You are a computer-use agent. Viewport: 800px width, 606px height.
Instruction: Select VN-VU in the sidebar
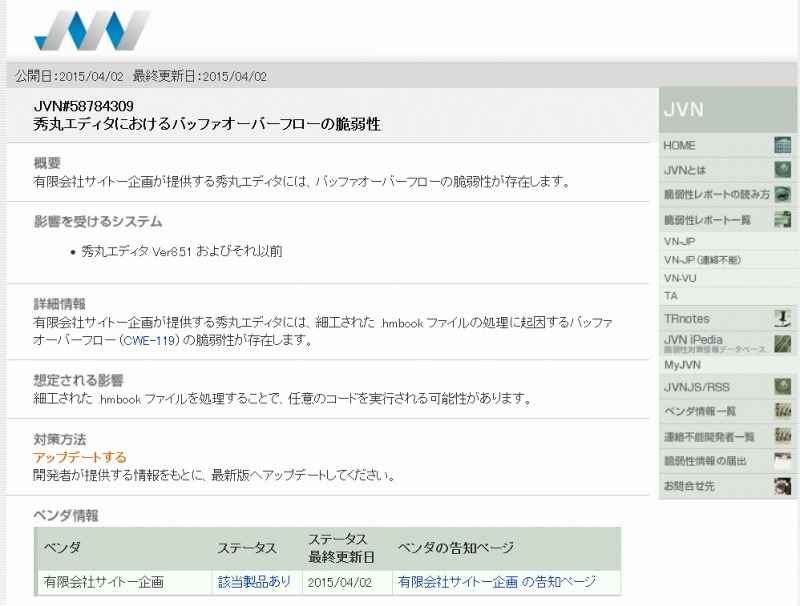click(728, 278)
